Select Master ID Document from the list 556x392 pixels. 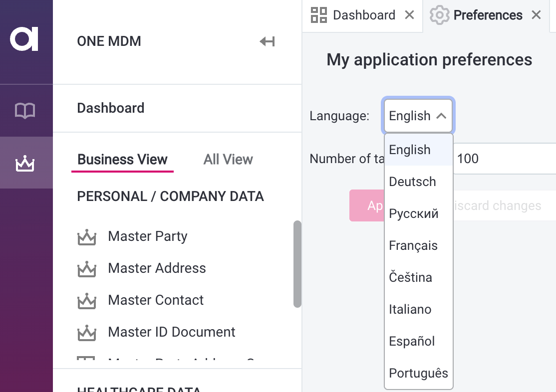click(x=171, y=332)
